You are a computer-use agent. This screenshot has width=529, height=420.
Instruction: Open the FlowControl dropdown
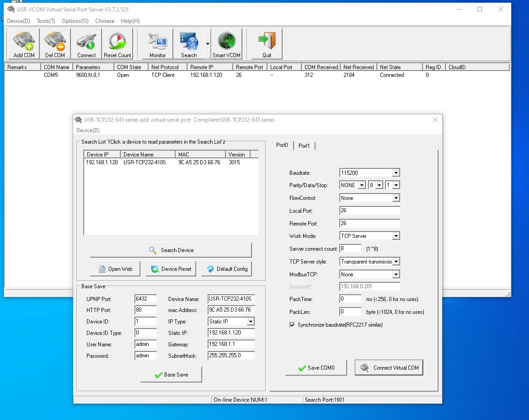coord(396,198)
